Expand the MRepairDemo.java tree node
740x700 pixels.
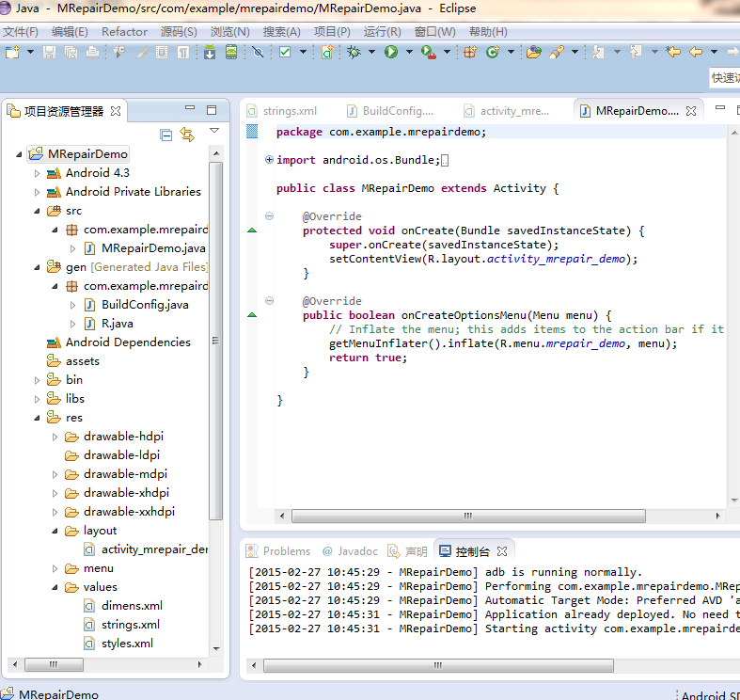coord(72,248)
